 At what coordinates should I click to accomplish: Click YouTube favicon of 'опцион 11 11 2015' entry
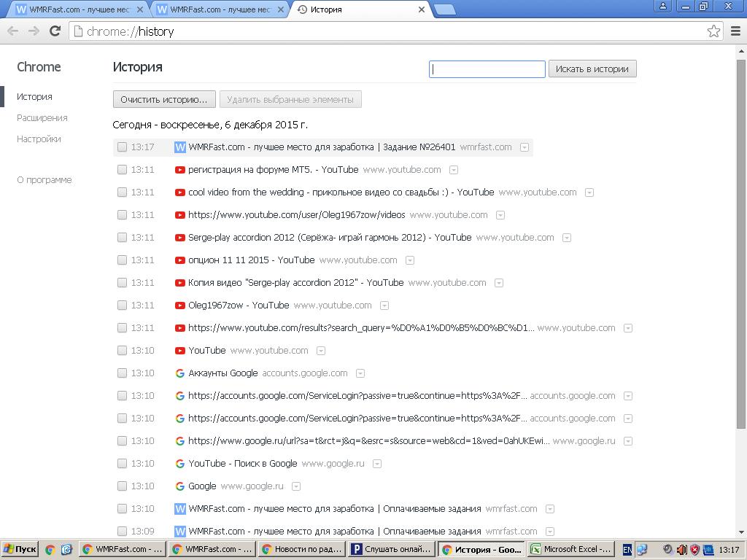pos(179,260)
